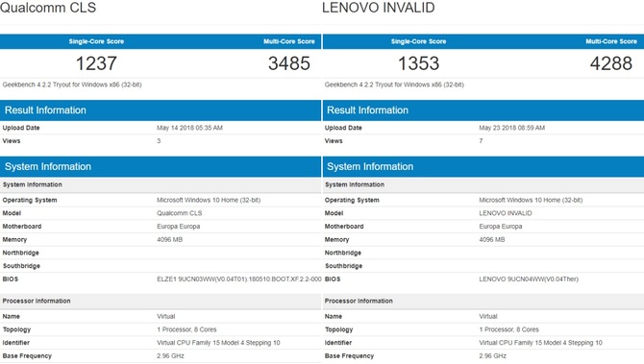The image size is (644, 364).
Task: Select BIOS string starting 'ELZE1 9UCN03WW'
Action: click(x=239, y=279)
